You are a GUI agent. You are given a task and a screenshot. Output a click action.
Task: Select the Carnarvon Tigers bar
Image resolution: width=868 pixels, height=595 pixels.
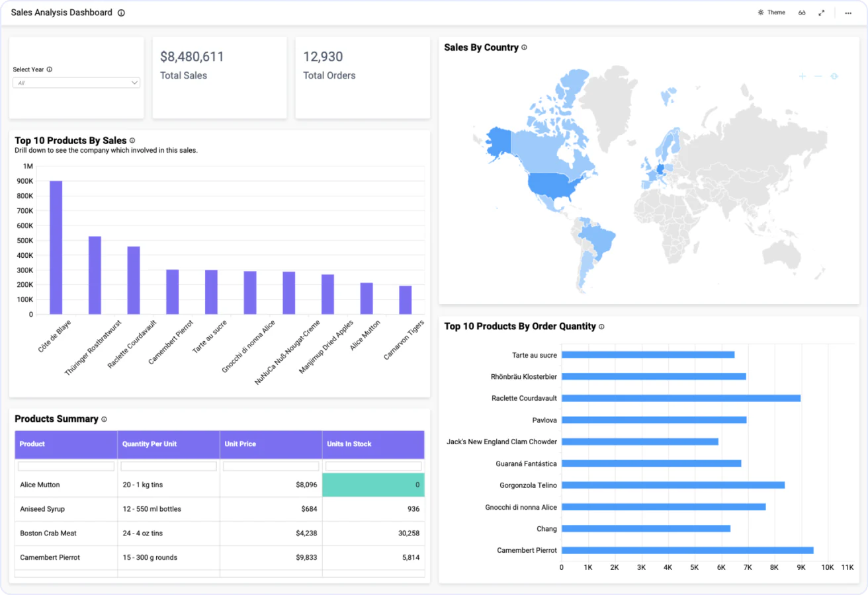point(406,300)
